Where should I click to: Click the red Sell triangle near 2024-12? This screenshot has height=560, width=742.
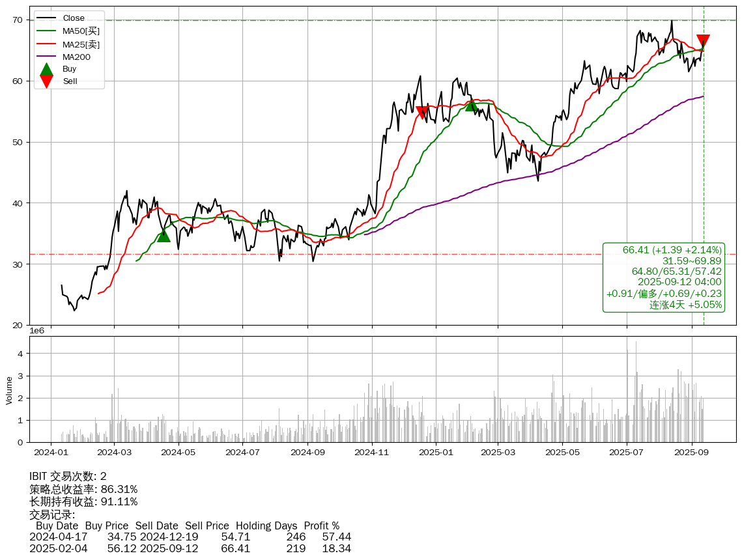pyautogui.click(x=422, y=113)
